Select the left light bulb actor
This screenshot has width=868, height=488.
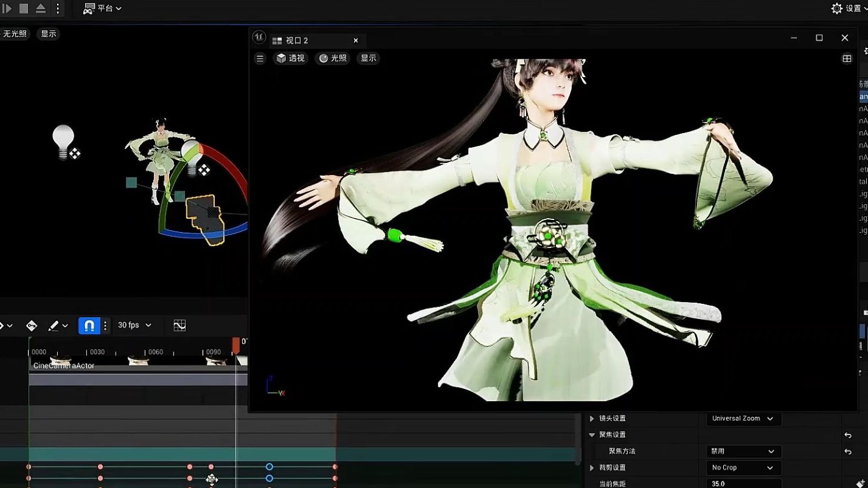coord(63,142)
